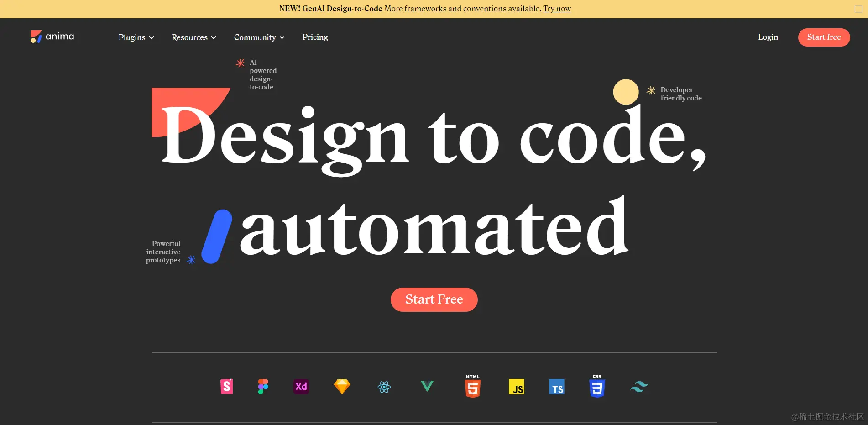The image size is (868, 425).
Task: Pick the blue TS TypeScript icon
Action: pos(557,387)
